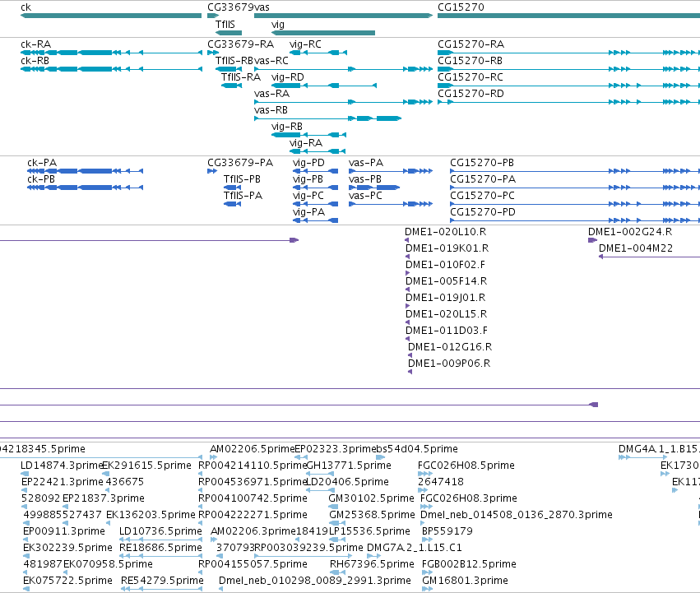Click the FGB002B12.5prime EST label
700x593 pixels.
(469, 565)
